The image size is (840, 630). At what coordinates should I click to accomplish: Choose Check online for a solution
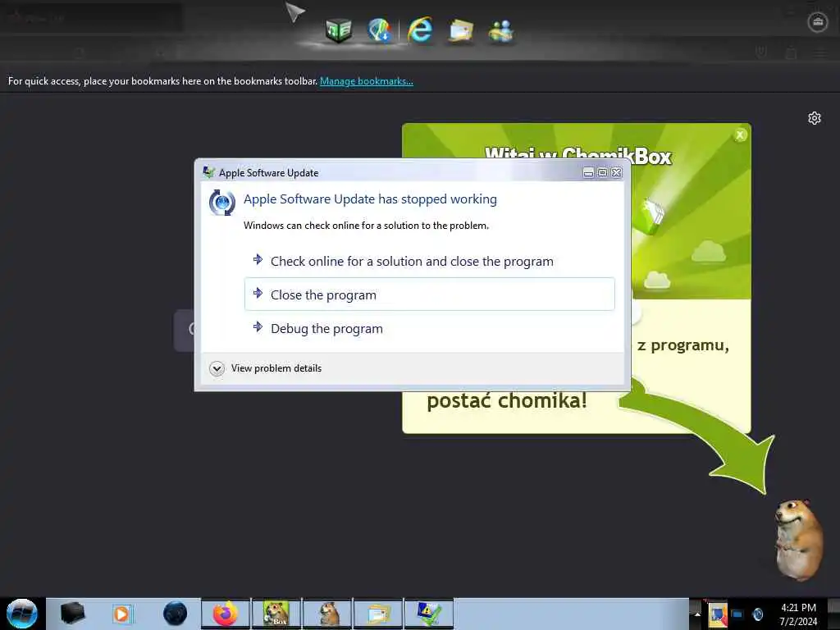(x=430, y=262)
